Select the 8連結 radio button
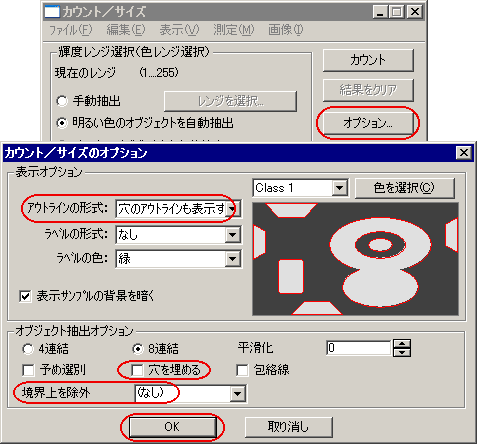 137,349
